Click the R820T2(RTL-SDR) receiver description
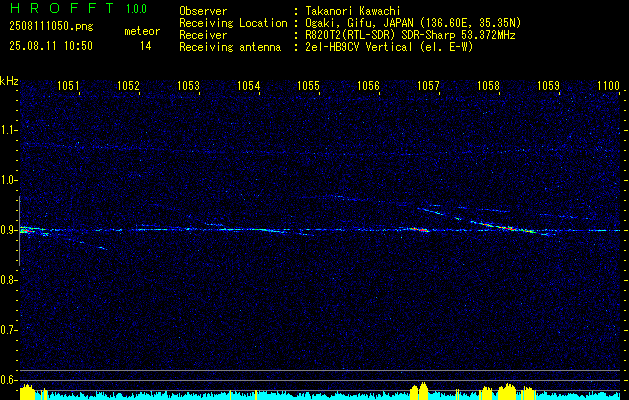The image size is (629, 400). (x=412, y=35)
